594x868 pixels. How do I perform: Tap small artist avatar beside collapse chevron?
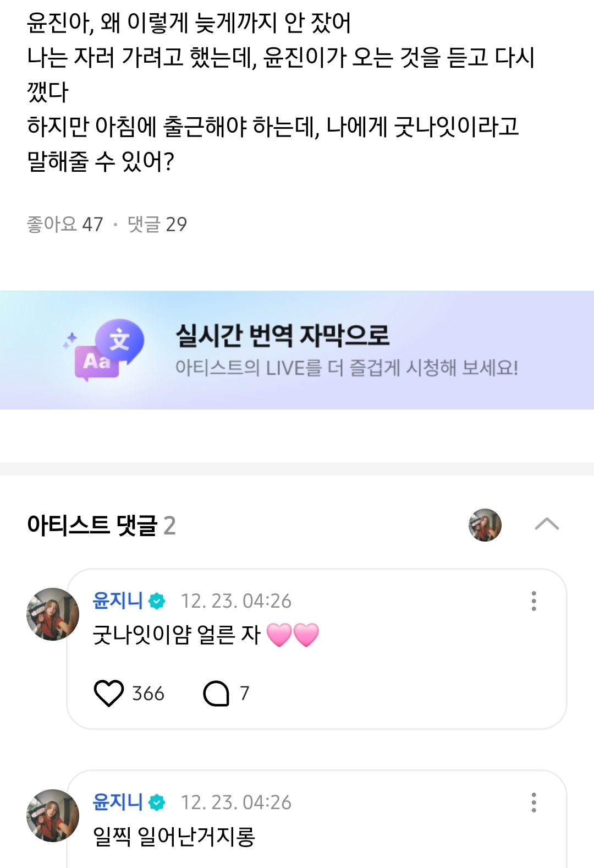click(485, 525)
